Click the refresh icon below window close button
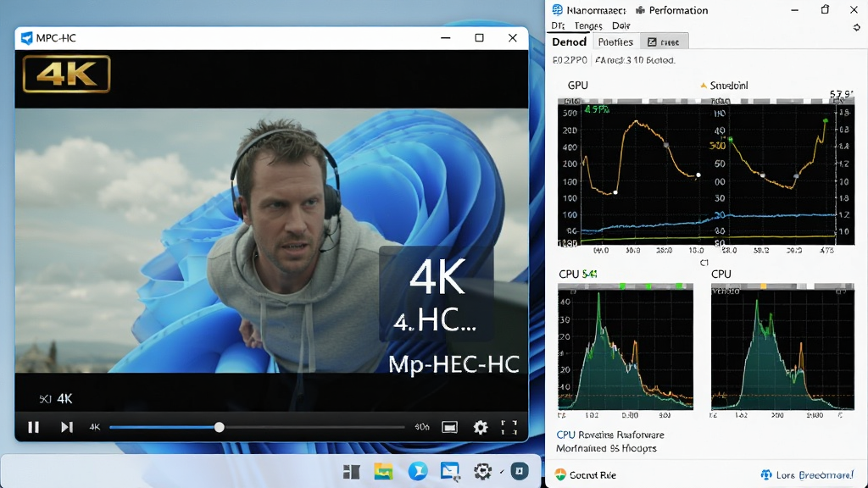The image size is (868, 488). coord(856,27)
